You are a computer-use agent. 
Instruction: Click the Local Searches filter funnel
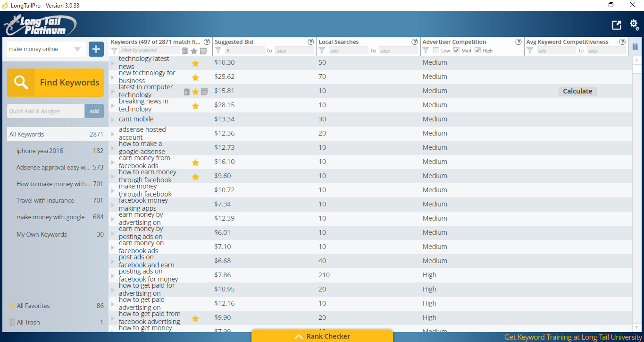[x=322, y=51]
